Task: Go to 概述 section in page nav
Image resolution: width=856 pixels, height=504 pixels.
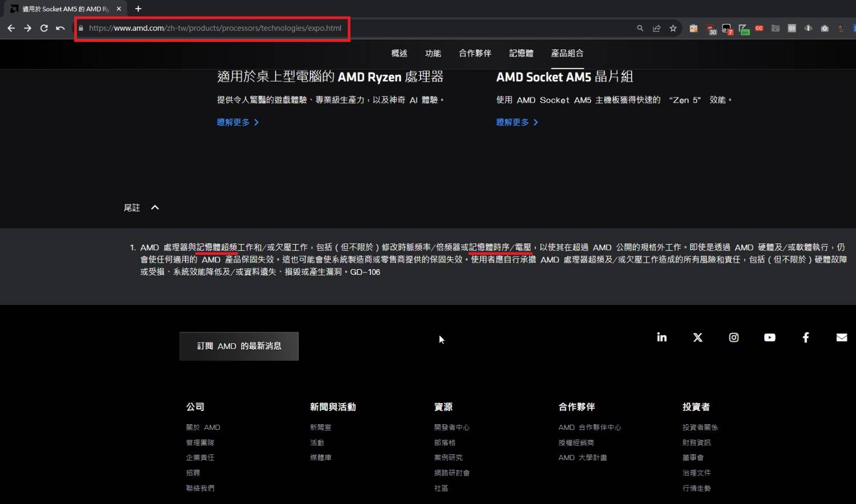Action: [399, 53]
